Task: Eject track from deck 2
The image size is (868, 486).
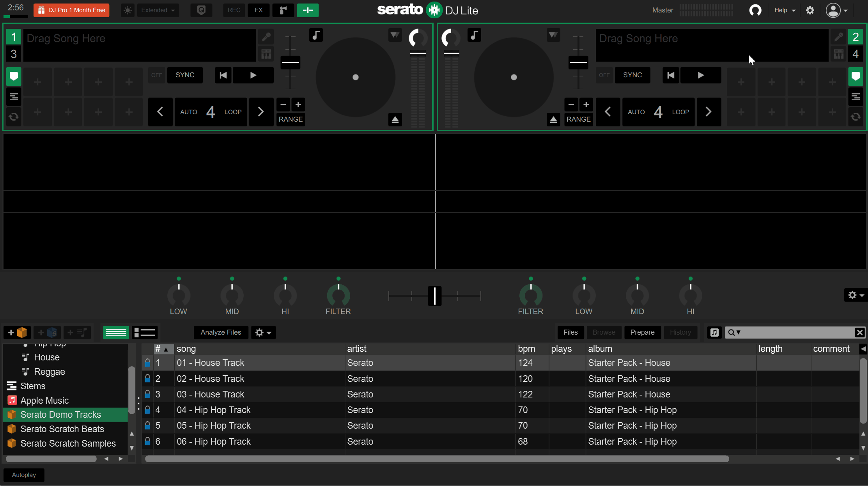Action: point(553,119)
